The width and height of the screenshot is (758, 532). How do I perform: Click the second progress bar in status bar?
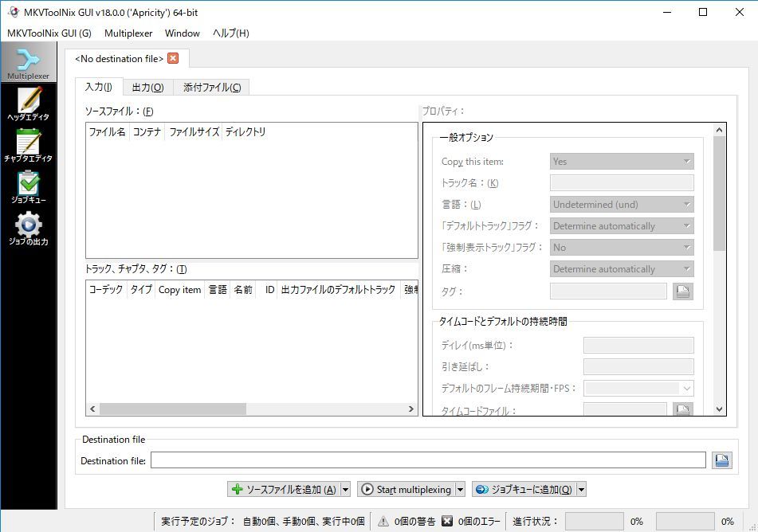click(x=685, y=522)
